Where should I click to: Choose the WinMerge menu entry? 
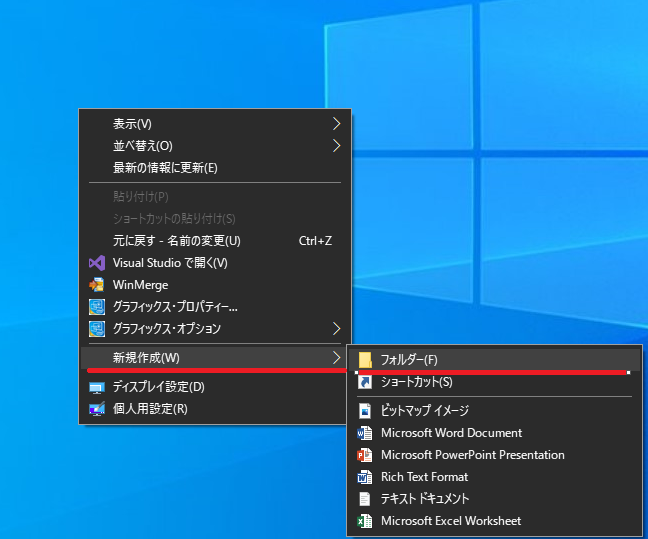point(215,285)
